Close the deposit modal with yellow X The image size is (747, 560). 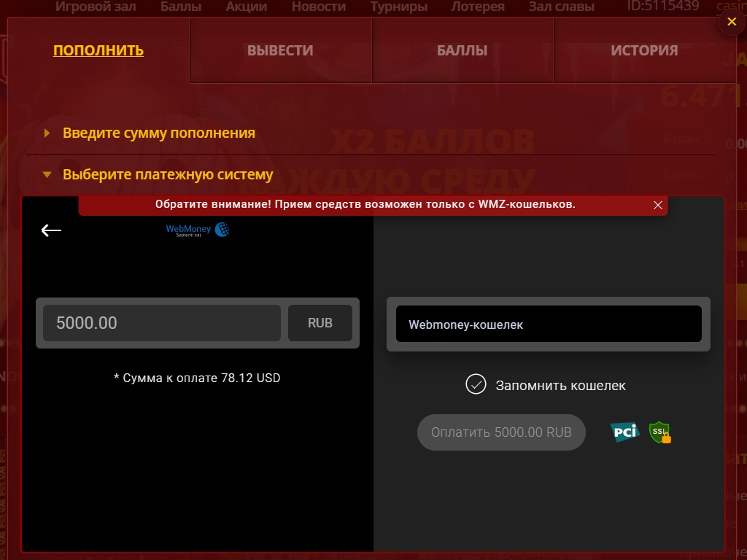click(x=732, y=22)
